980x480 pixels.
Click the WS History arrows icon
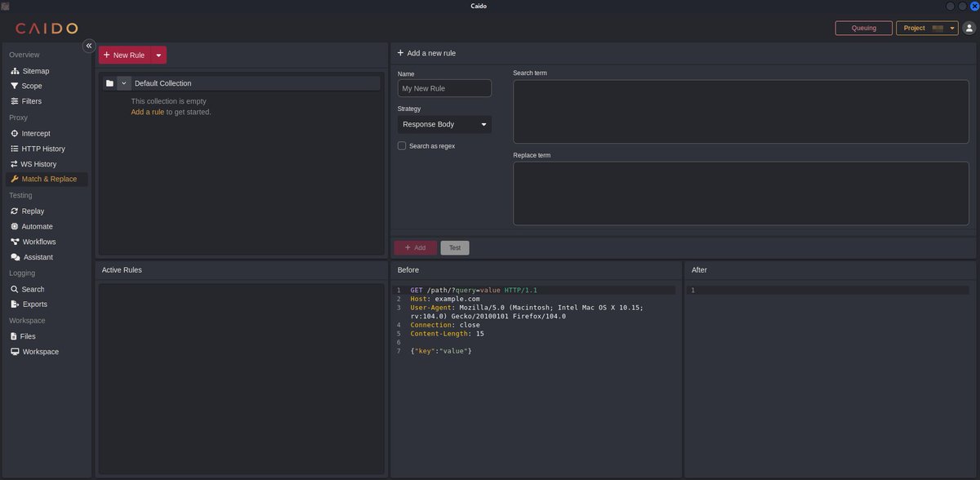[x=15, y=164]
